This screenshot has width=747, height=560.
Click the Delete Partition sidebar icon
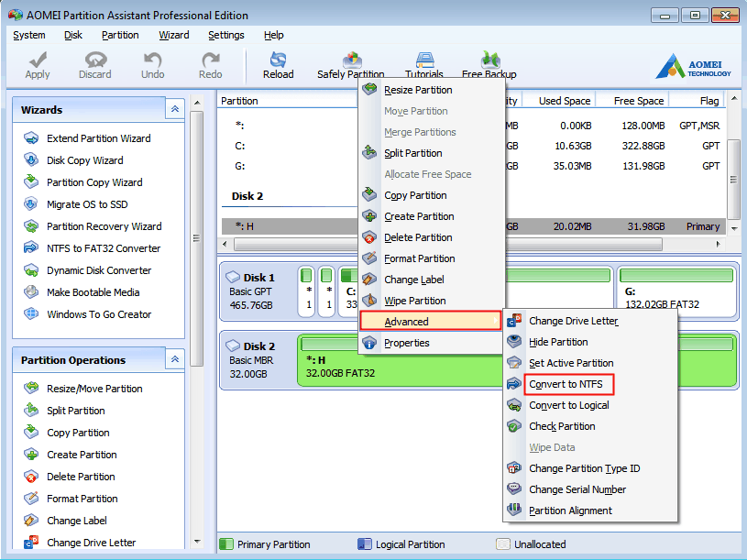[x=31, y=477]
